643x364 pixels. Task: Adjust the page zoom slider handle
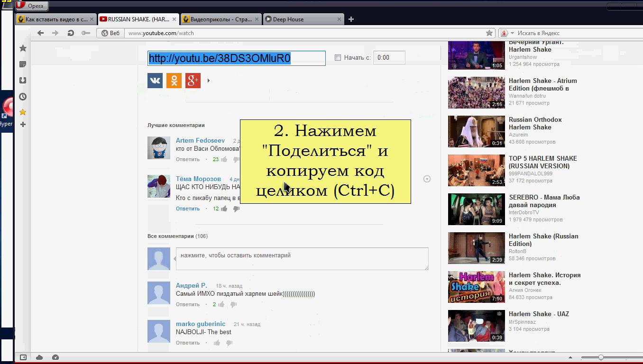601,357
